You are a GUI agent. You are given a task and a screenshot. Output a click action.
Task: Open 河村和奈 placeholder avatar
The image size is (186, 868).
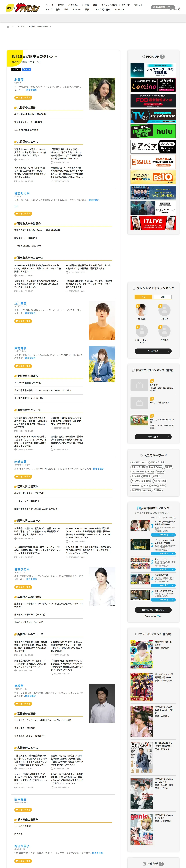(164, 331)
